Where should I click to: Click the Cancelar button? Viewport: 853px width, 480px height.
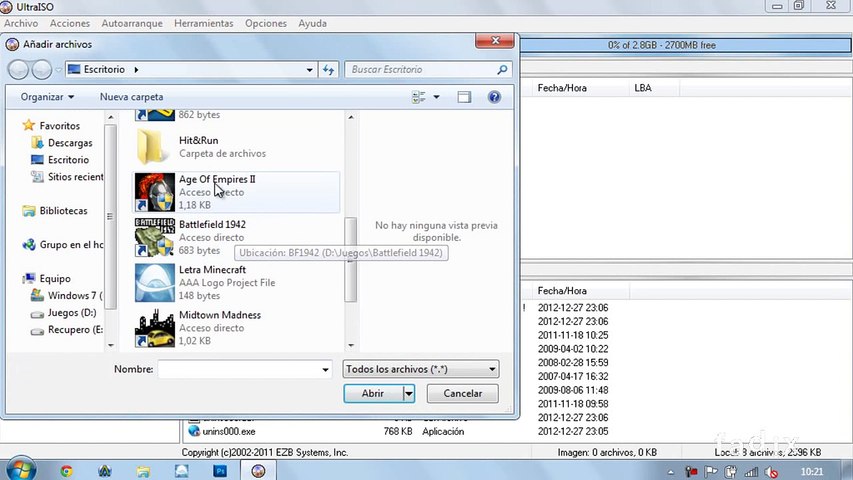[462, 393]
